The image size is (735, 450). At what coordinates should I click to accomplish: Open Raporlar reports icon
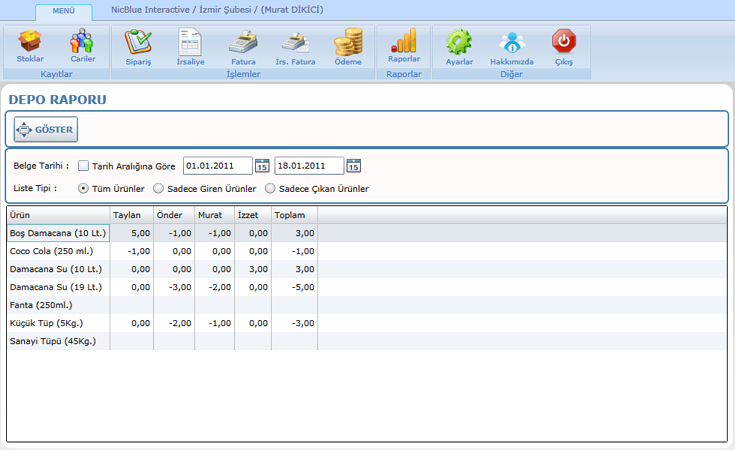pyautogui.click(x=404, y=45)
